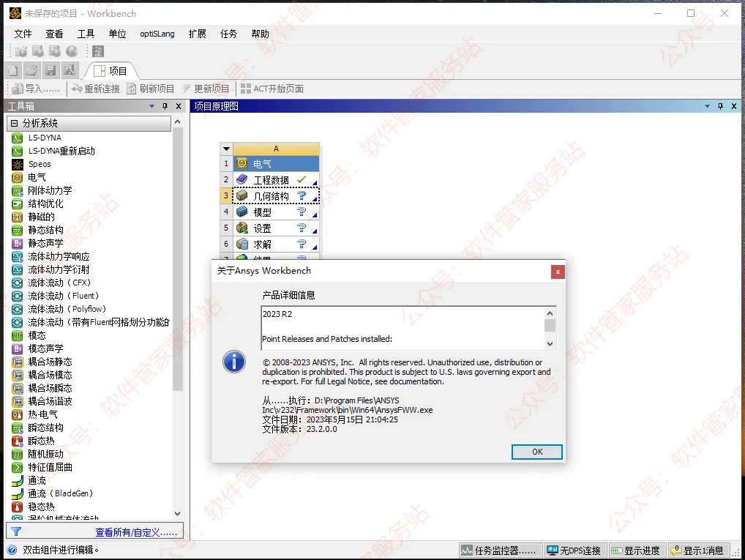The height and width of the screenshot is (560, 745).
Task: Click the 电气 icon in toolbox
Action: click(17, 177)
